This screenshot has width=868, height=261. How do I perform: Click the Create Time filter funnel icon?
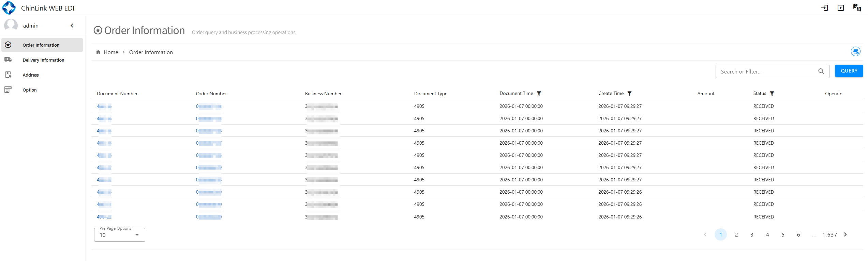pyautogui.click(x=630, y=94)
